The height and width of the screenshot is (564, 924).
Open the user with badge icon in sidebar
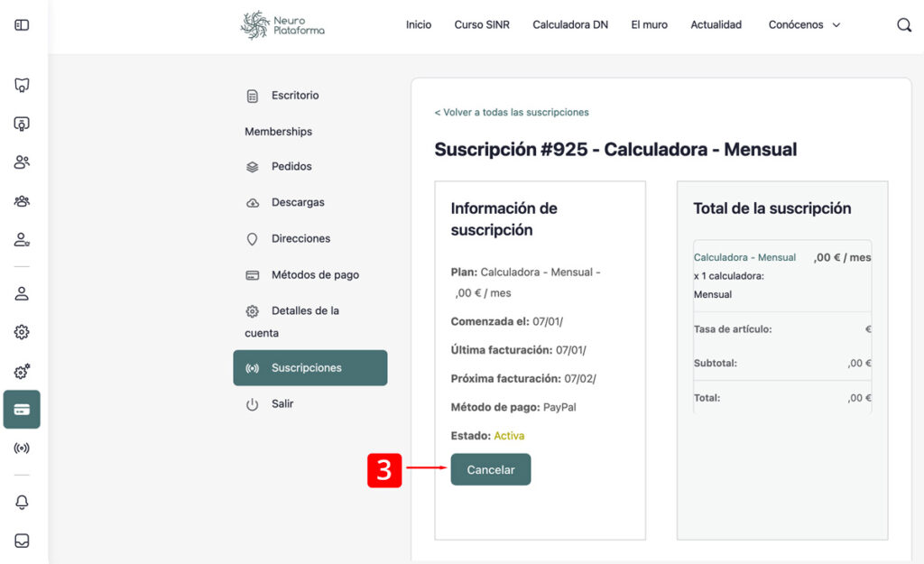pos(22,239)
